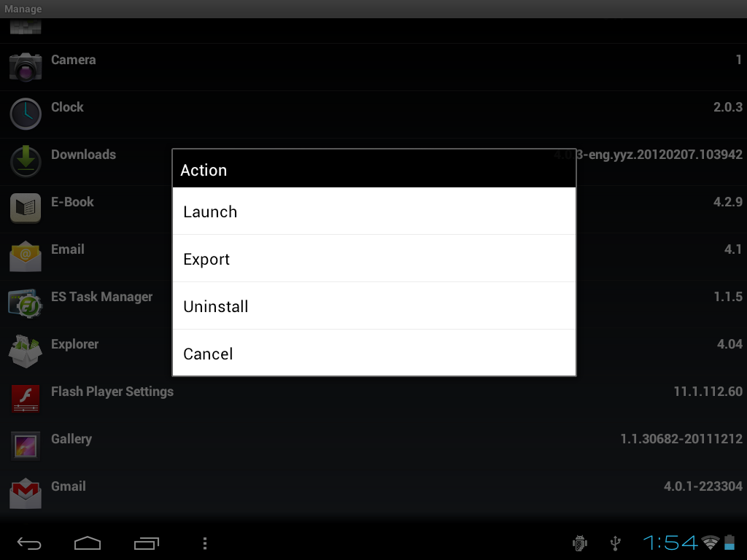Image resolution: width=747 pixels, height=560 pixels.
Task: Tap the USB connection status icon
Action: click(x=616, y=542)
